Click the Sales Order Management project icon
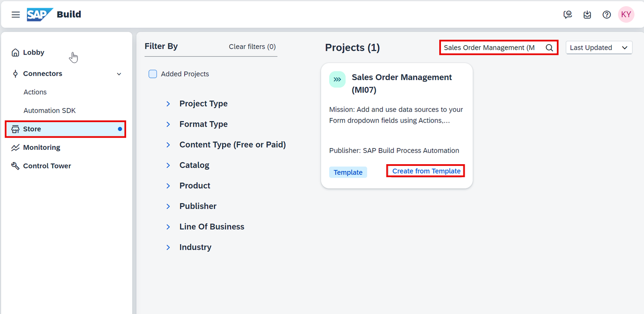The image size is (644, 314). click(x=337, y=79)
